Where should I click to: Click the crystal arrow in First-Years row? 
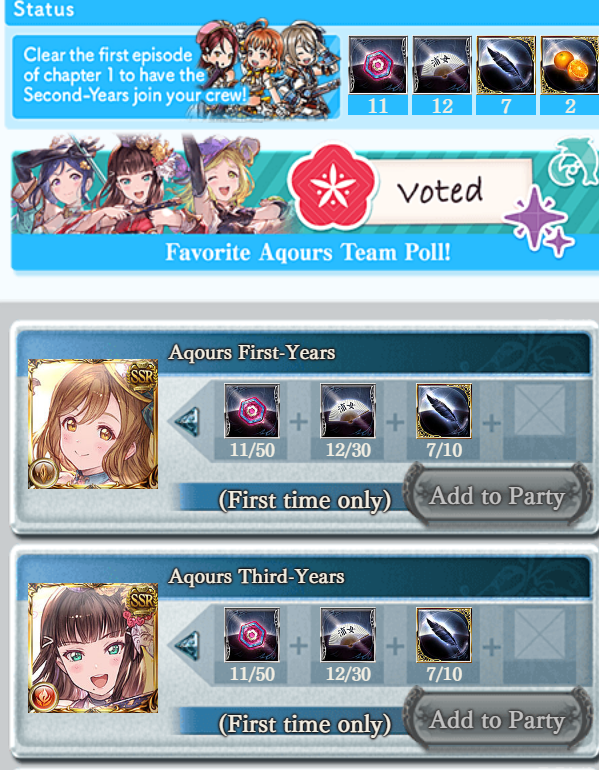(x=187, y=421)
